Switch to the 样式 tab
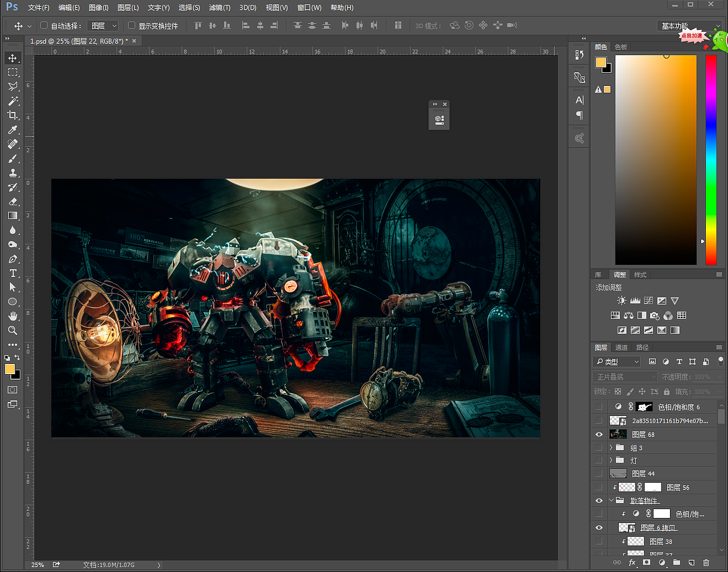 [640, 275]
